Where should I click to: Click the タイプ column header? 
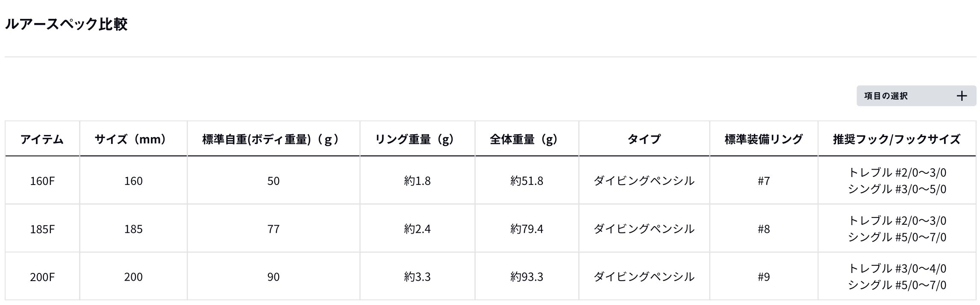pos(644,139)
